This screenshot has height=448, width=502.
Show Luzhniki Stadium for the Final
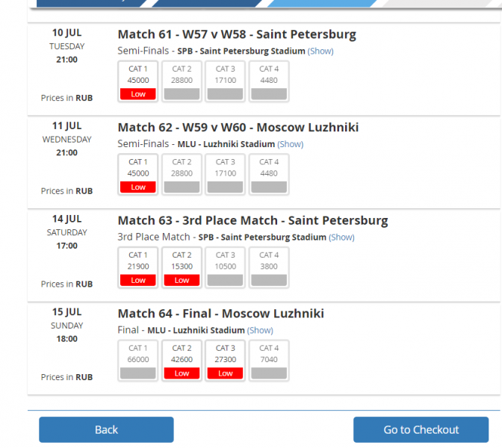[261, 331]
